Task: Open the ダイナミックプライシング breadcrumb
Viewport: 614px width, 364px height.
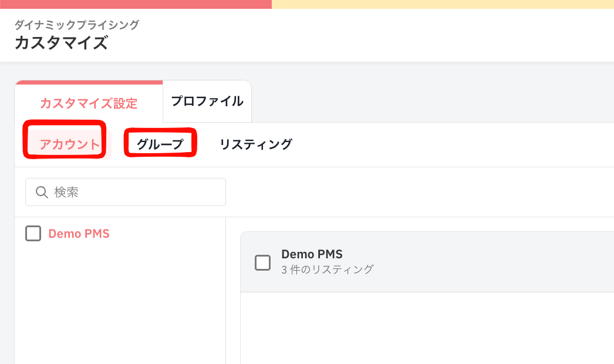Action: 77,25
